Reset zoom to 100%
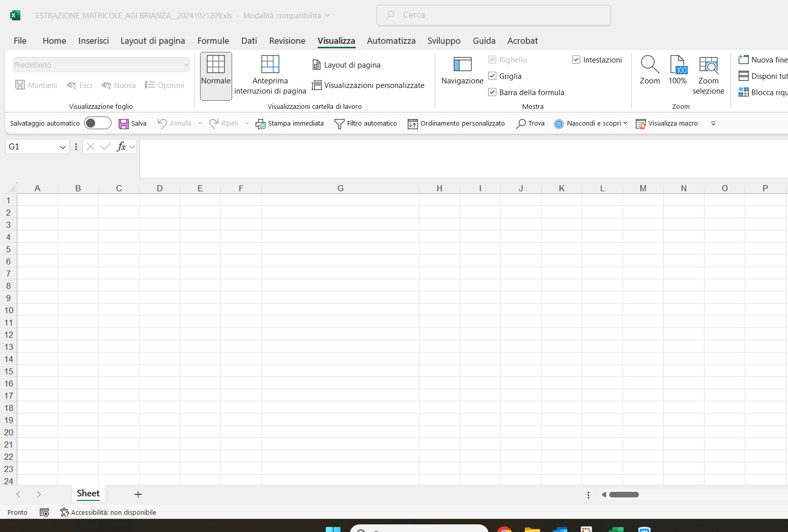 click(678, 65)
